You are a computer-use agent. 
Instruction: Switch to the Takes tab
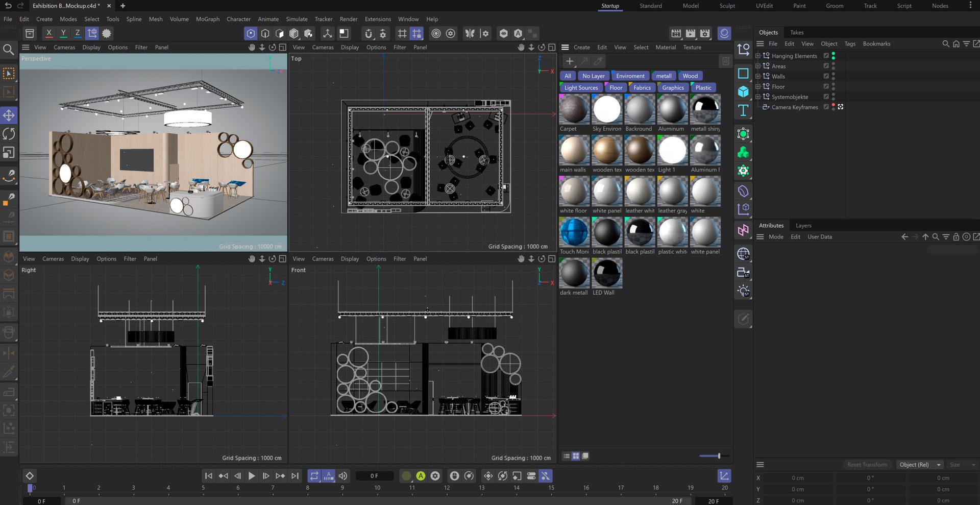pyautogui.click(x=797, y=32)
